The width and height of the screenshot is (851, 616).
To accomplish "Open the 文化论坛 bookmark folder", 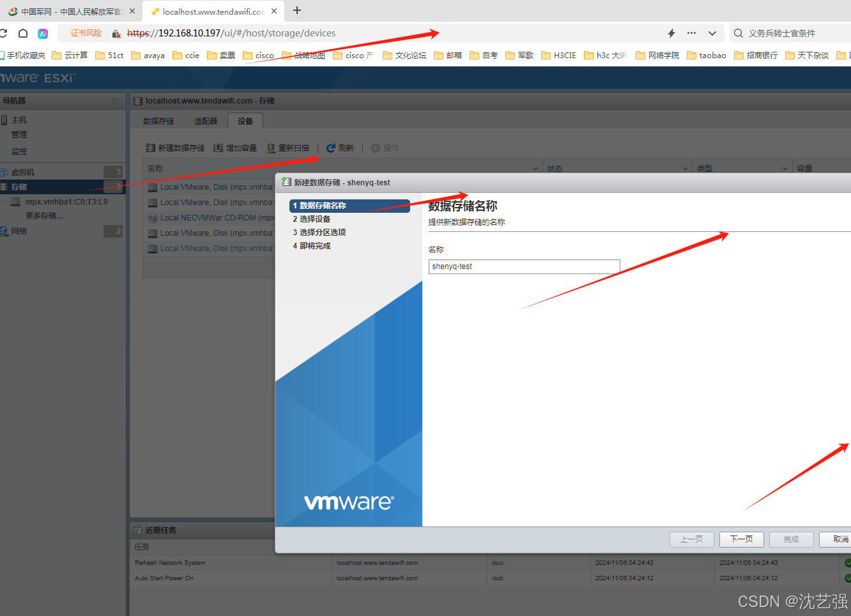I will (x=404, y=56).
